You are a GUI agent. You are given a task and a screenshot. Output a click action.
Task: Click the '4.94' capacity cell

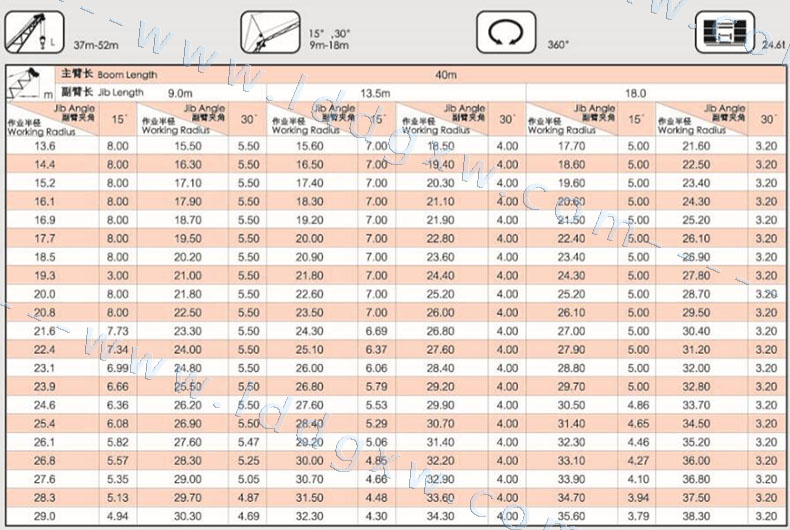click(118, 516)
